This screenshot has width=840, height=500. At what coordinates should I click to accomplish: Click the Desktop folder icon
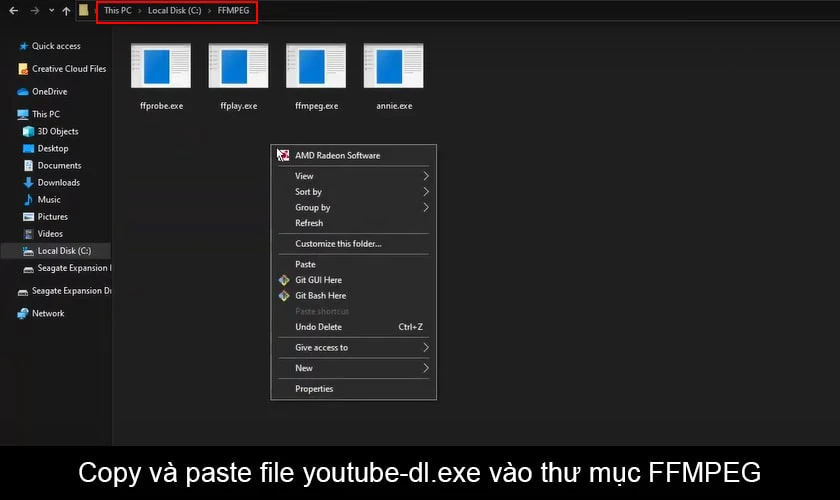[28, 148]
